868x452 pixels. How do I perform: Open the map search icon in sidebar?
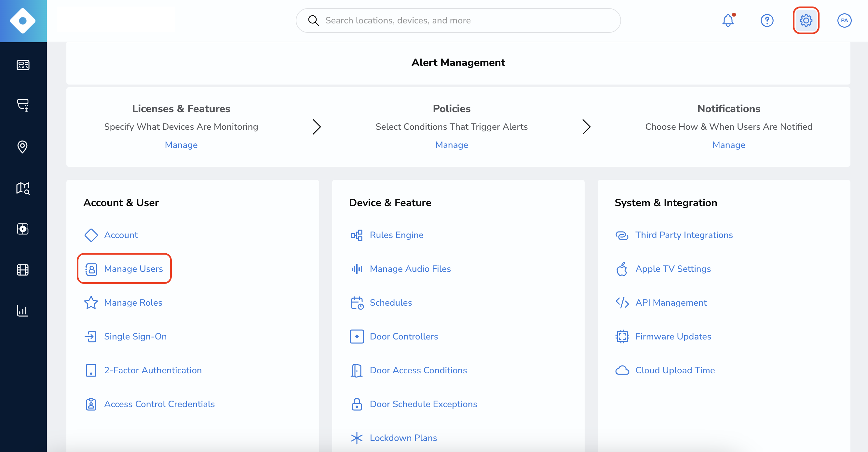pos(23,188)
